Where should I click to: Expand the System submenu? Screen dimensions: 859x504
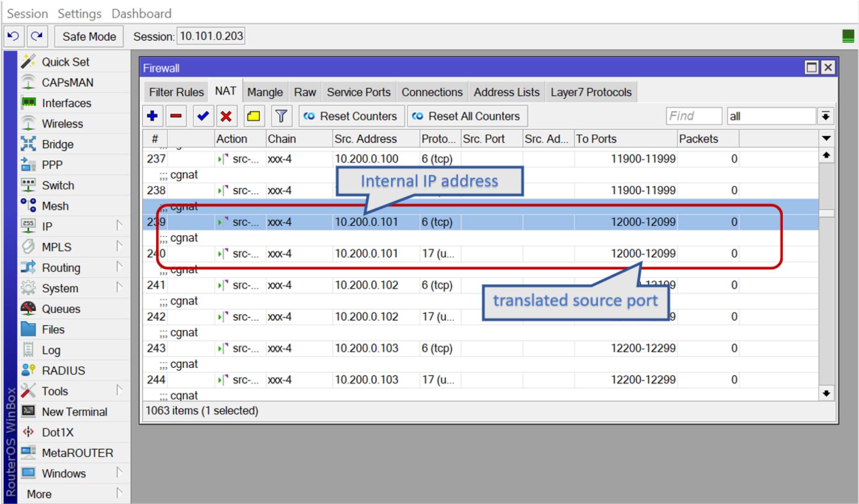[x=119, y=287]
